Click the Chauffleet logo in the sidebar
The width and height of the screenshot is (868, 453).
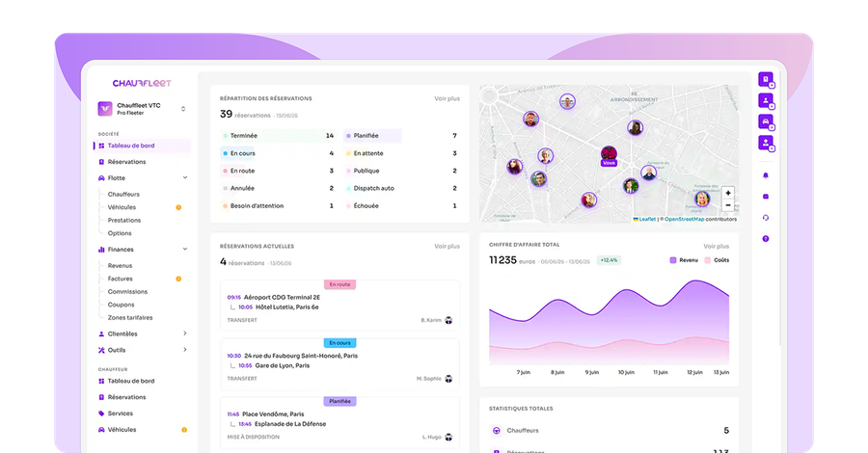pos(142,83)
